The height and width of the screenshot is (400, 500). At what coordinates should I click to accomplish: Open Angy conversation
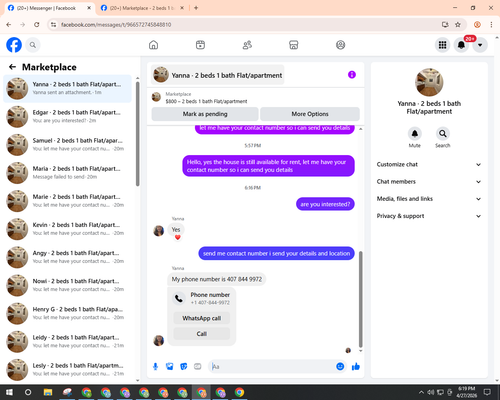click(67, 257)
